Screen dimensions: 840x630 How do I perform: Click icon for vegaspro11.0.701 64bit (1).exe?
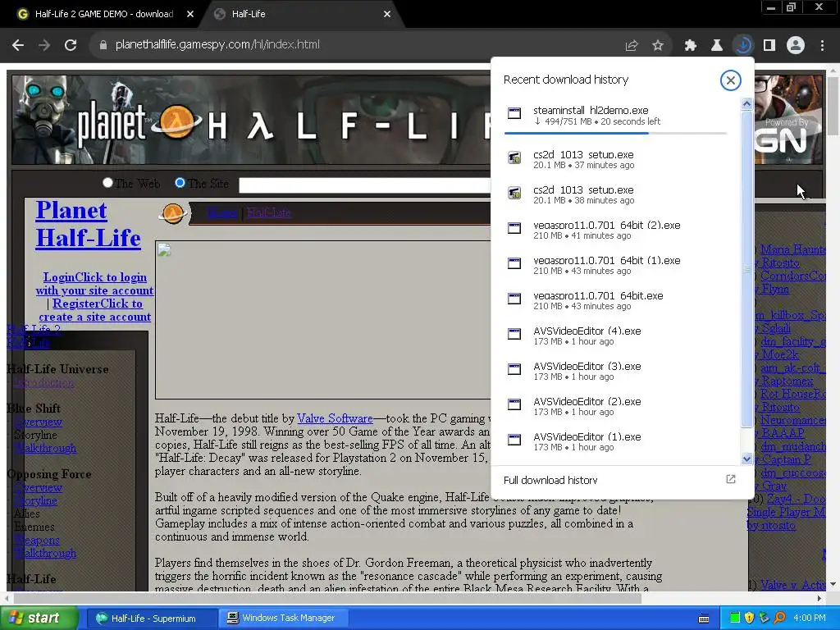pos(514,263)
